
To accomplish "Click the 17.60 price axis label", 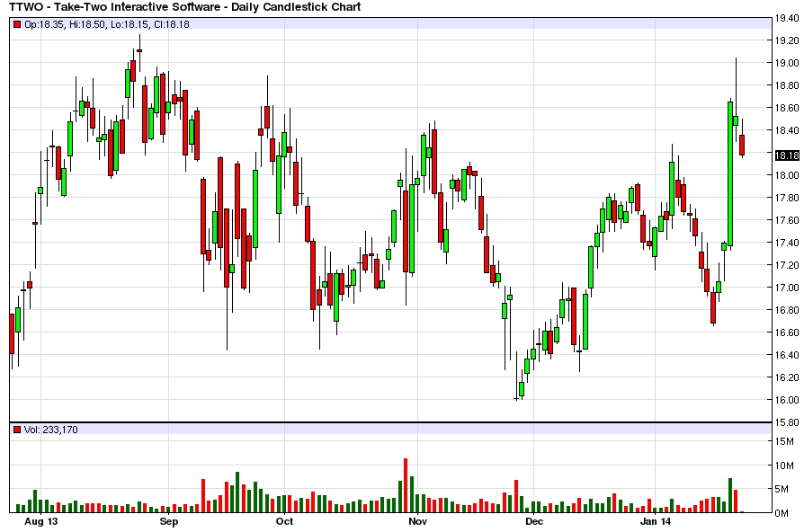I will coord(787,220).
